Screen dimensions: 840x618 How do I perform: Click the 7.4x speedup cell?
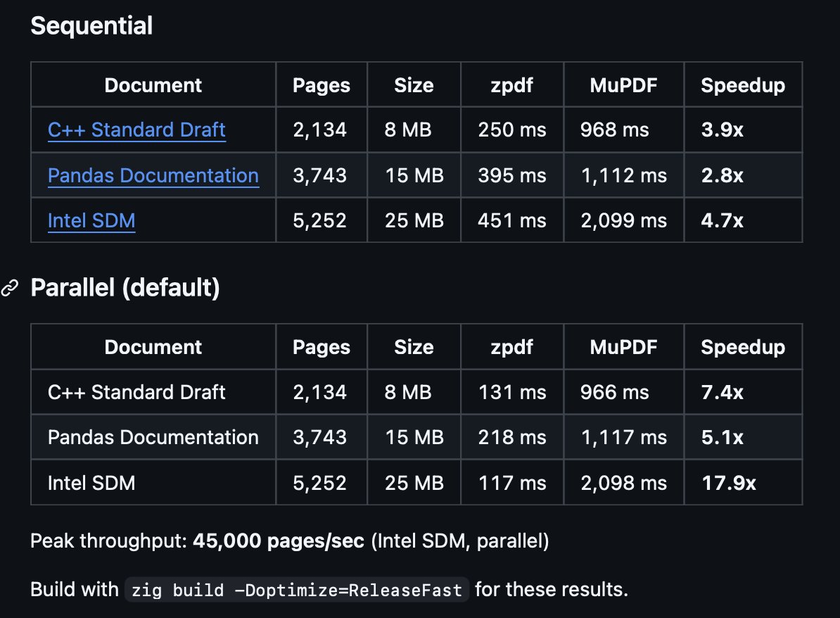722,392
